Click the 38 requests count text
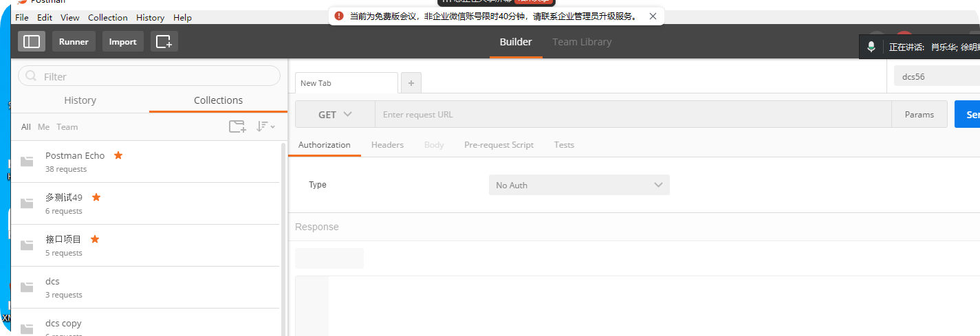The width and height of the screenshot is (980, 336). pos(66,169)
